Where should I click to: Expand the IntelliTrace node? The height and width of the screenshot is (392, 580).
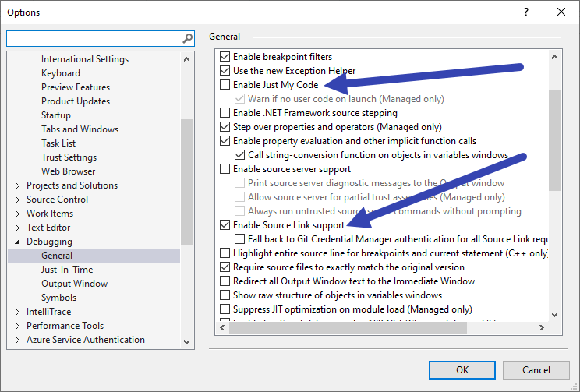[x=18, y=312]
